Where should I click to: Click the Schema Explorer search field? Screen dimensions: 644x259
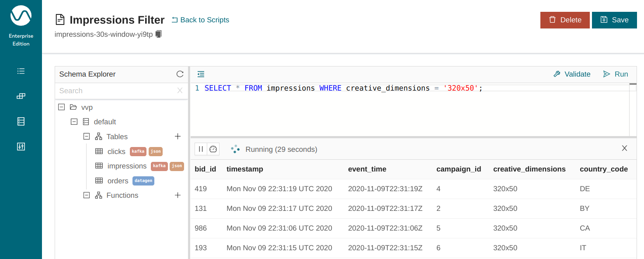pyautogui.click(x=116, y=91)
